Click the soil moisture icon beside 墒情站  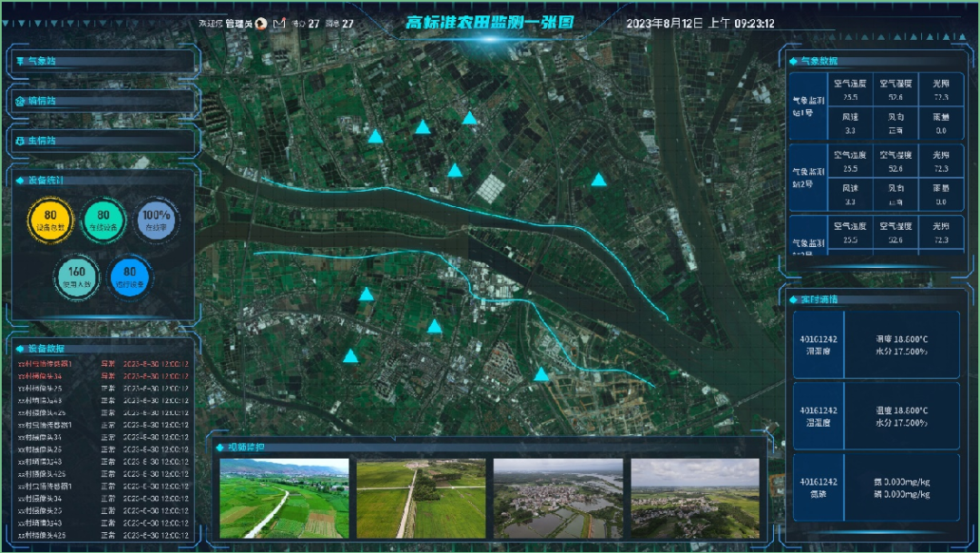click(x=21, y=101)
